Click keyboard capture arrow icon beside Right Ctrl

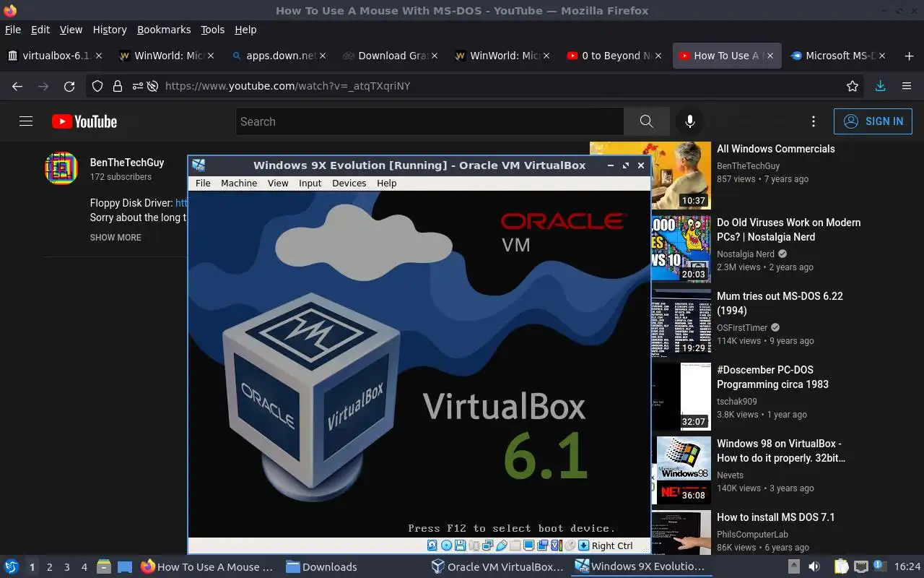583,545
